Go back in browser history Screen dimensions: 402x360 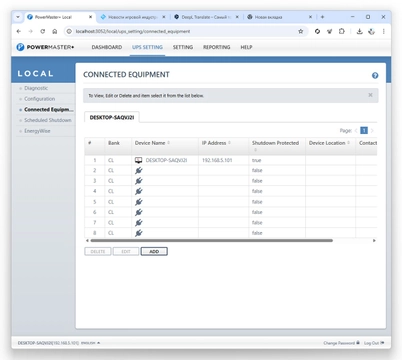pos(19,31)
